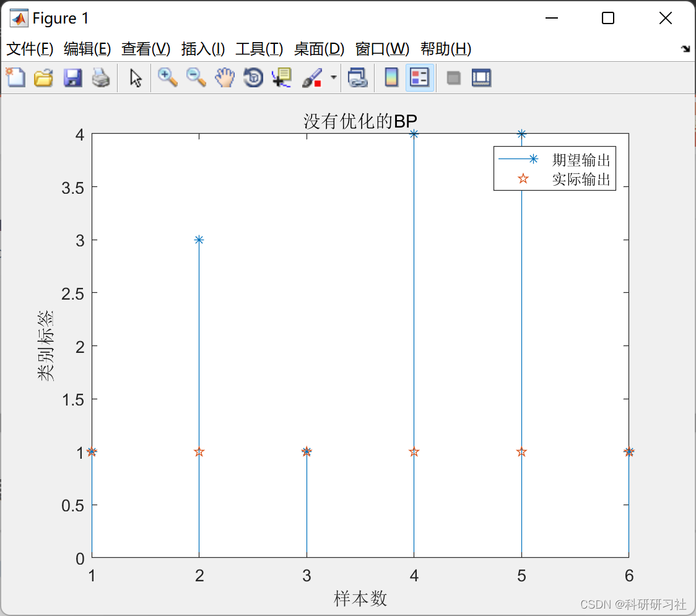Click the blue asterisk at sample 4
Screen dimensions: 696x616
tap(414, 134)
